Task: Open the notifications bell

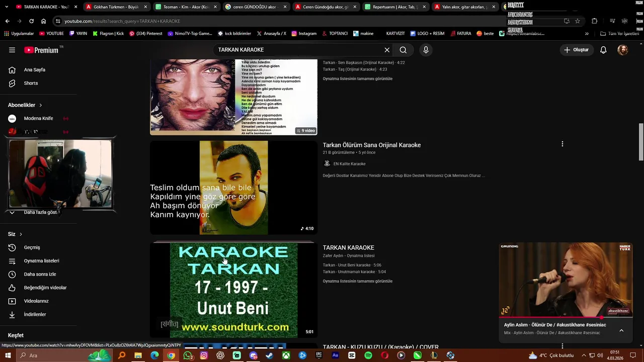Action: coord(603,50)
